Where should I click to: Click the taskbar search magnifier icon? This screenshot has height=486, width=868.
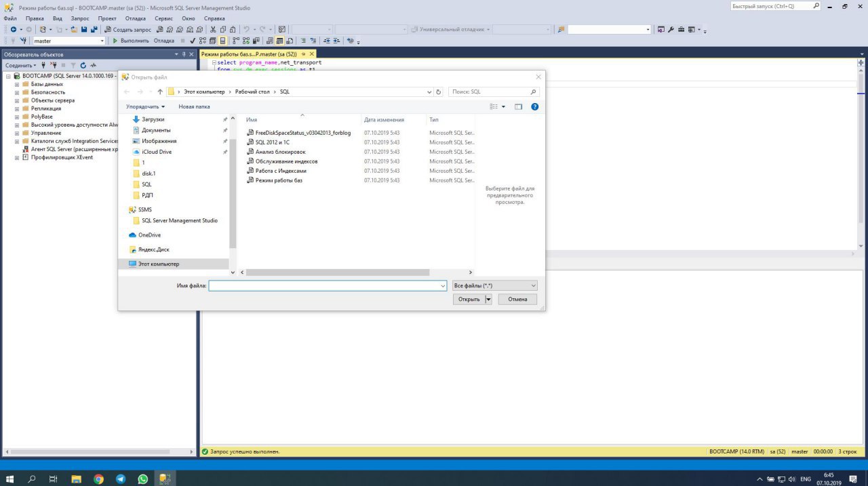coord(32,479)
